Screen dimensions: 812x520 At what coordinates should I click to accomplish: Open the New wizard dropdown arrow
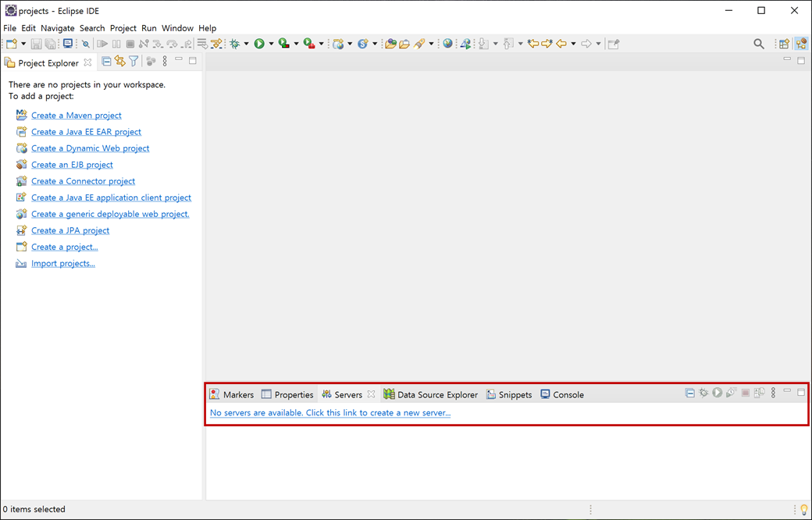click(x=23, y=44)
